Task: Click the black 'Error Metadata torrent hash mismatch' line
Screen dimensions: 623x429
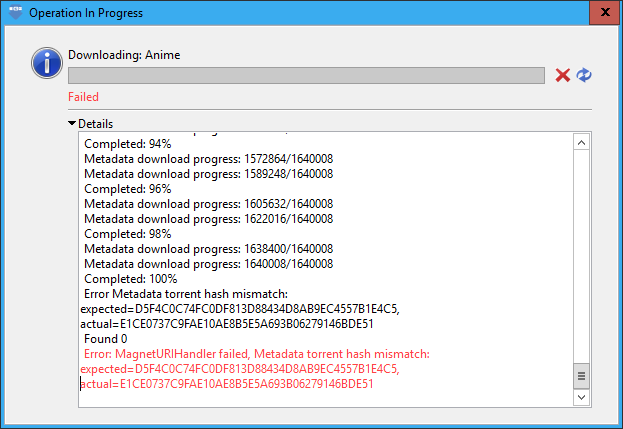Action: pyautogui.click(x=186, y=294)
